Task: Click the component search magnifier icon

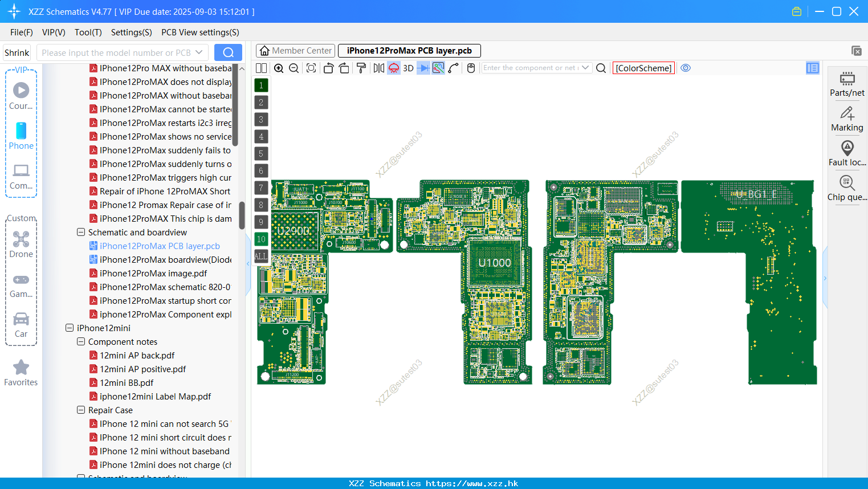Action: (601, 68)
